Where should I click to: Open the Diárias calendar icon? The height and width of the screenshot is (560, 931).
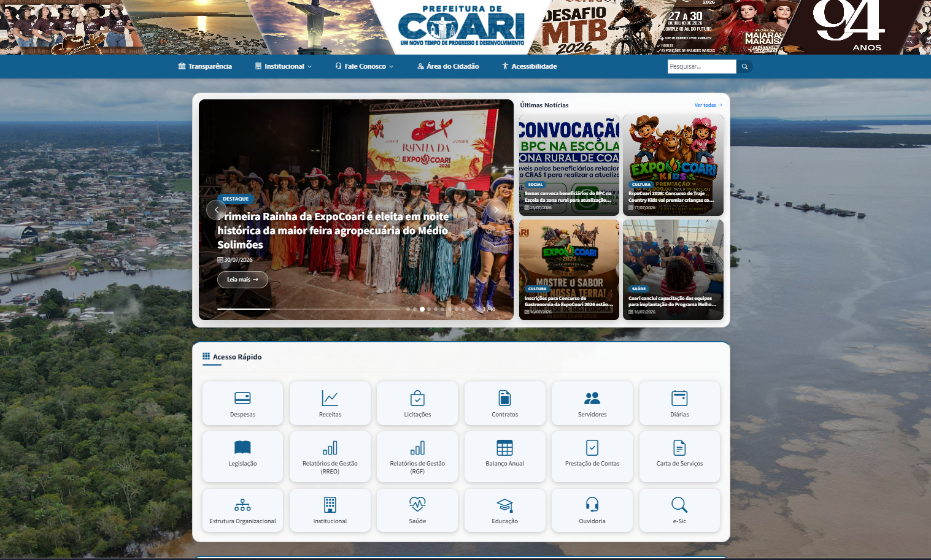pyautogui.click(x=679, y=399)
